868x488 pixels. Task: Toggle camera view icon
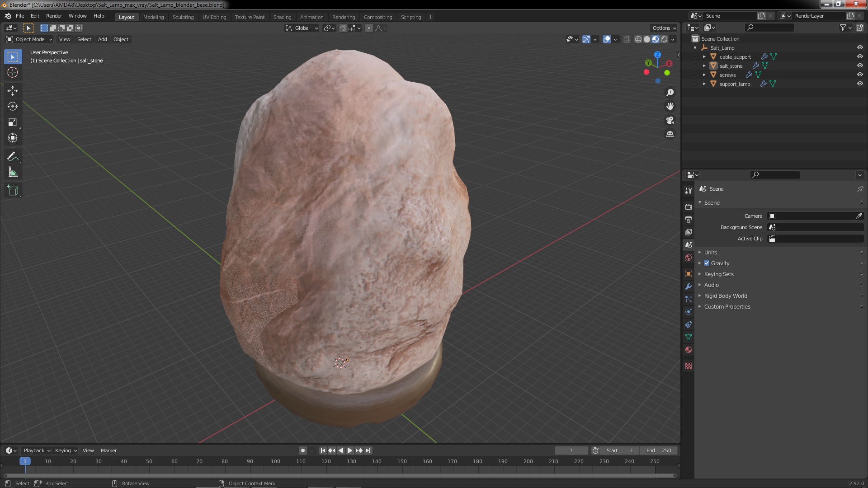tap(670, 120)
